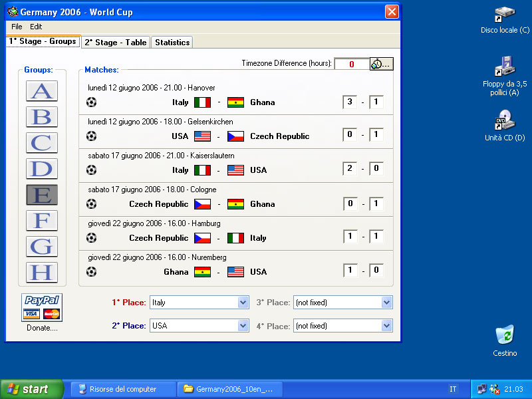Click soccer ball icon for Italy - USA match
The height and width of the screenshot is (399, 532).
[x=91, y=170]
